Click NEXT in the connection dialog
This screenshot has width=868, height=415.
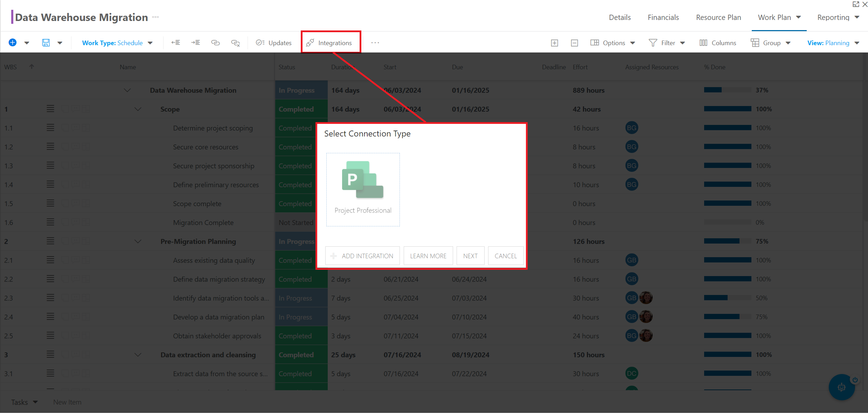[x=470, y=256]
